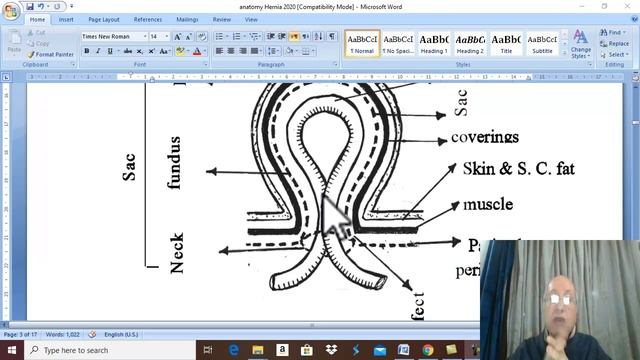This screenshot has height=360, width=640.
Task: Switch to the Insert tab
Action: [66, 20]
